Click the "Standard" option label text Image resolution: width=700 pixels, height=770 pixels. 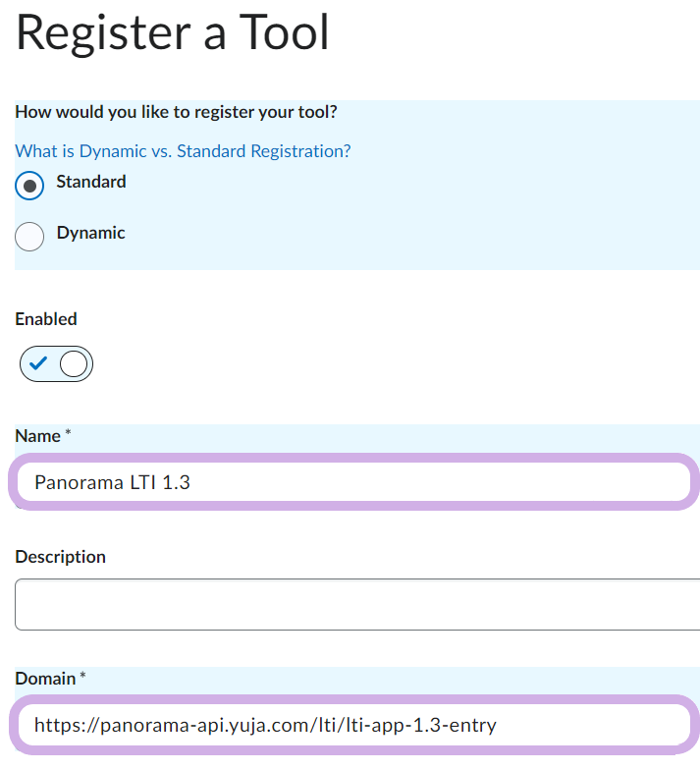point(91,182)
